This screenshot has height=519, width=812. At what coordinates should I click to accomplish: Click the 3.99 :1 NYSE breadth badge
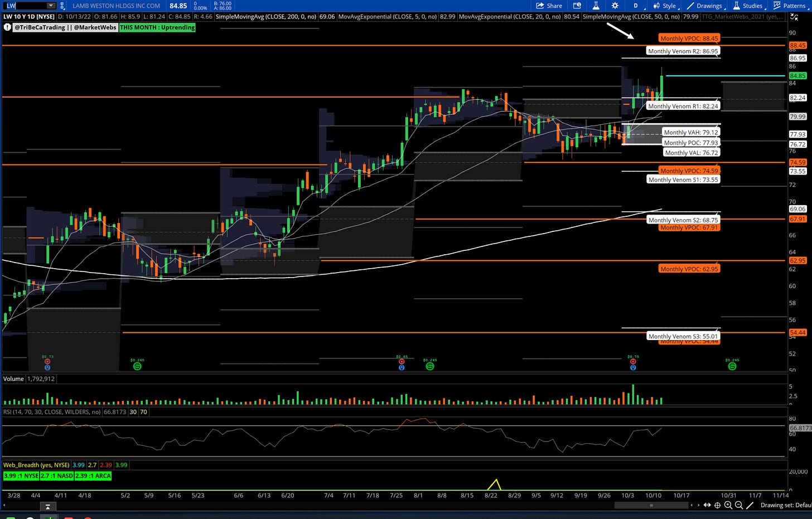pos(21,476)
